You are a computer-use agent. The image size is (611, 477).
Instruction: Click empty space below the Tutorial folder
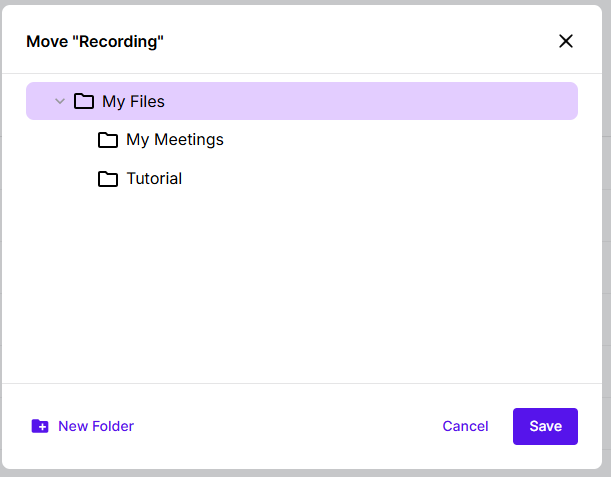click(x=300, y=290)
